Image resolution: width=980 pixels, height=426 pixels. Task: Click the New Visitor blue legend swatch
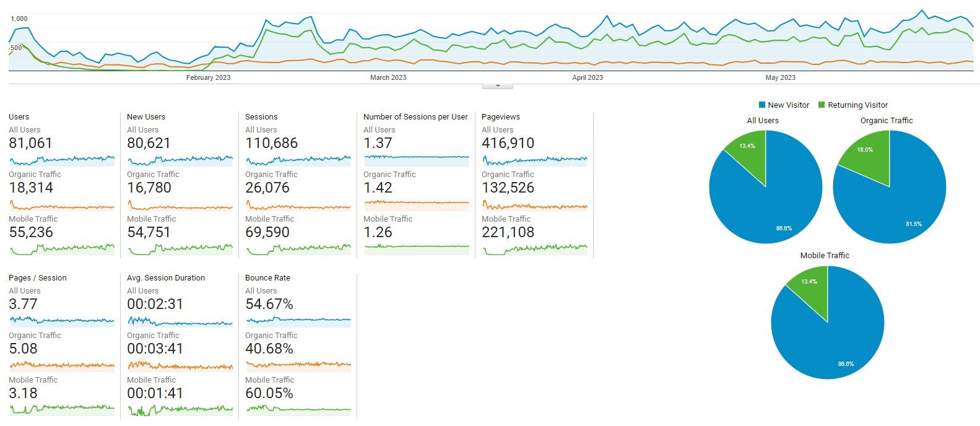762,105
